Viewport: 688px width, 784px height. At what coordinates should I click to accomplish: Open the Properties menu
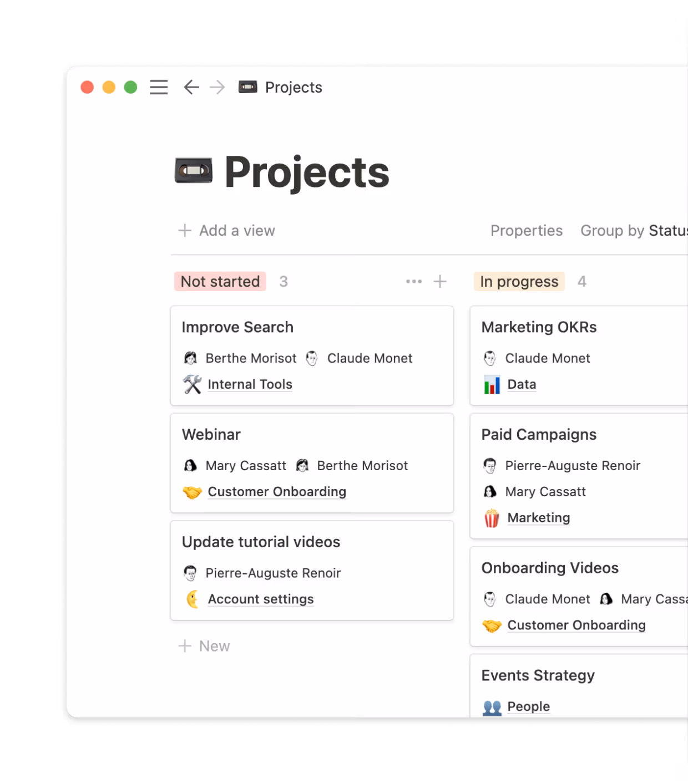(526, 231)
